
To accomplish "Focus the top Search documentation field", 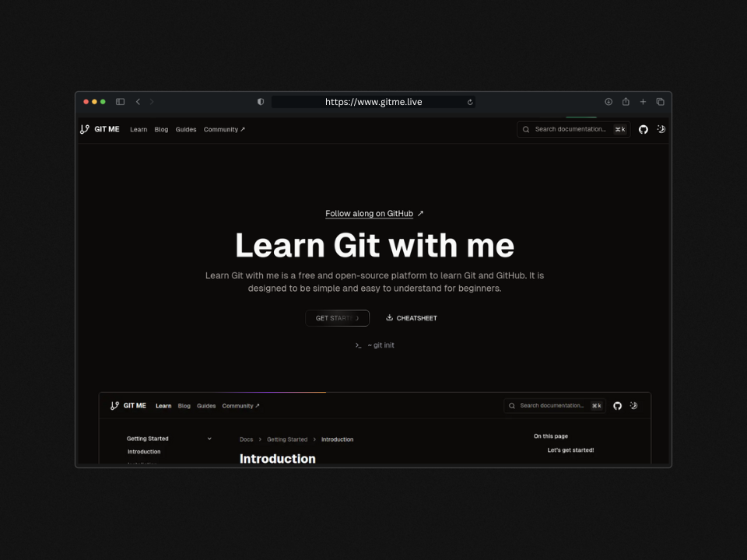I will 573,130.
